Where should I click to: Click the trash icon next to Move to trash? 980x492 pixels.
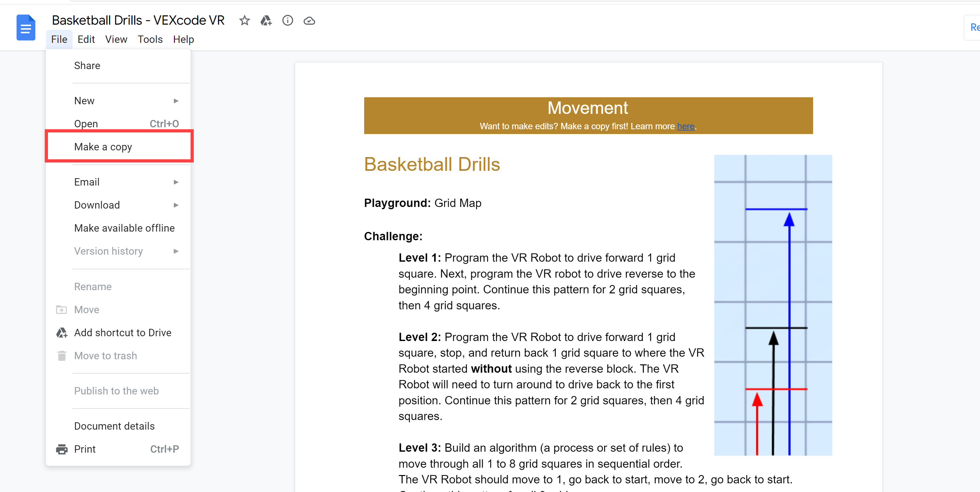(x=61, y=356)
